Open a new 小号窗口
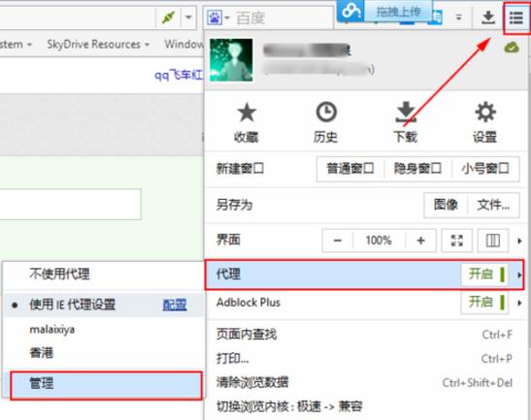531x420 pixels. point(485,169)
